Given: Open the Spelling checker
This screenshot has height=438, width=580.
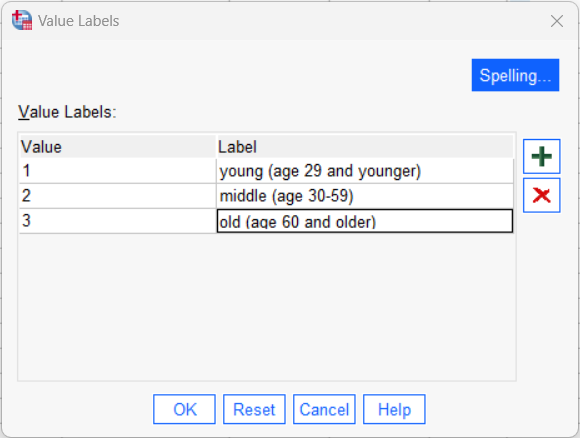Looking at the screenshot, I should (515, 75).
